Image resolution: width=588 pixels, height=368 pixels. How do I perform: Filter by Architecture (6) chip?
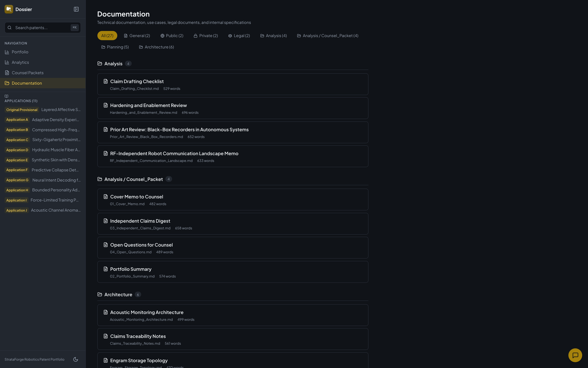tap(156, 47)
